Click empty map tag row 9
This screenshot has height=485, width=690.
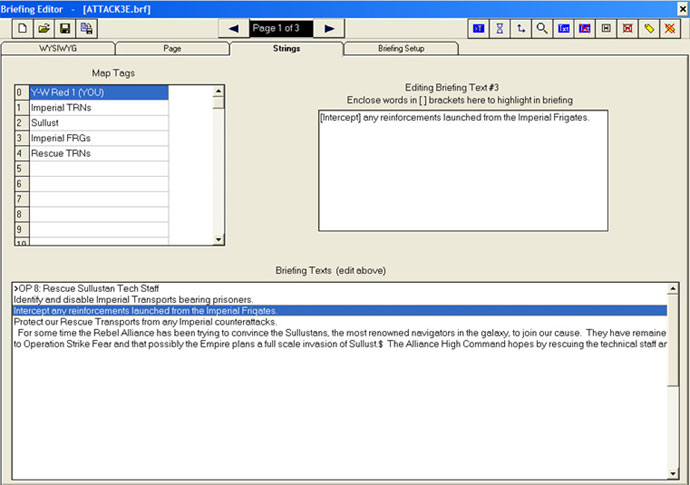(x=99, y=229)
